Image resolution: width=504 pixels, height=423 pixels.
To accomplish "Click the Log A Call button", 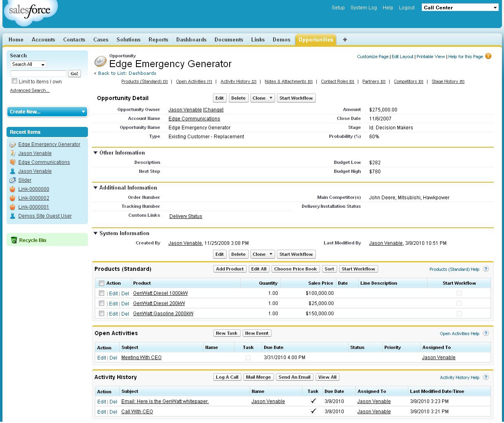I will point(227,377).
